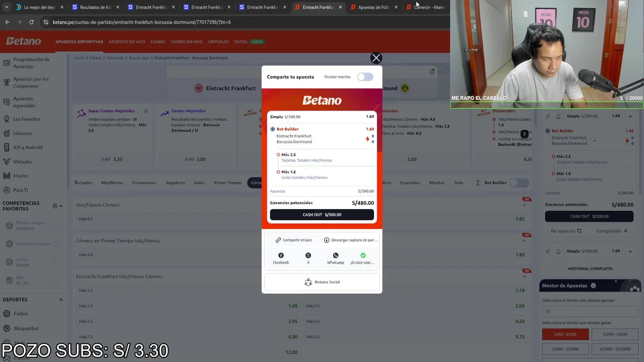The image size is (644, 362).
Task: Expand the Simple S/200.00 bet in betslip
Action: click(630, 251)
